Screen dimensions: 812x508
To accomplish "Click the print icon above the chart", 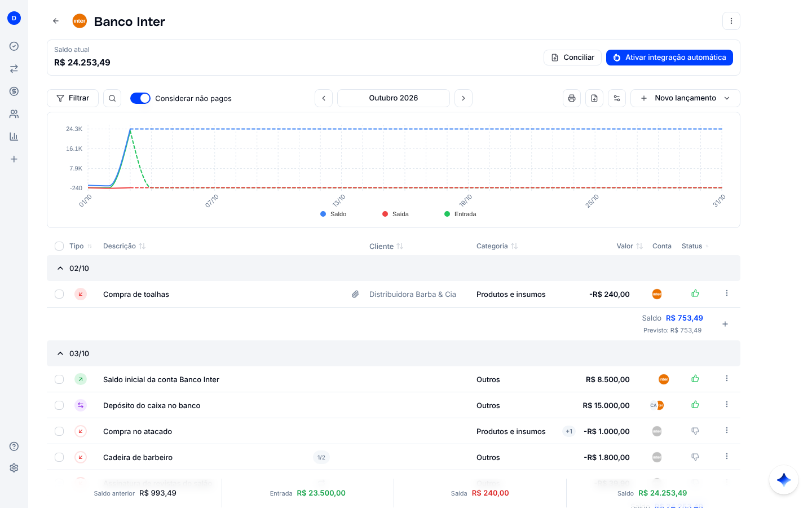I will (572, 98).
